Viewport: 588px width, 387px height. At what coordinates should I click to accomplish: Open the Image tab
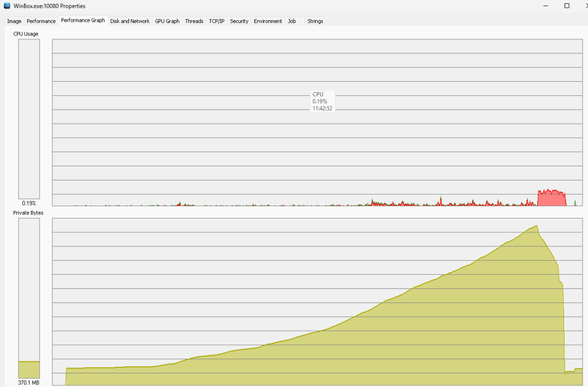coord(14,21)
